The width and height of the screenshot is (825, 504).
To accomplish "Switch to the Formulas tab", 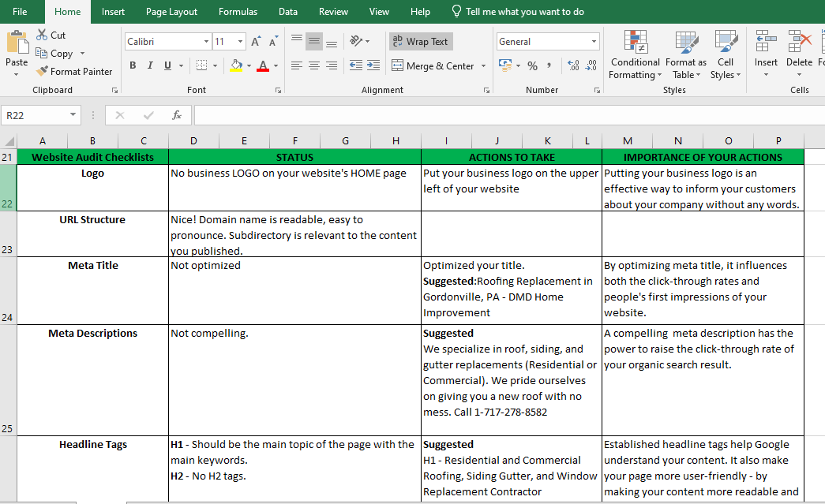I will (x=238, y=12).
